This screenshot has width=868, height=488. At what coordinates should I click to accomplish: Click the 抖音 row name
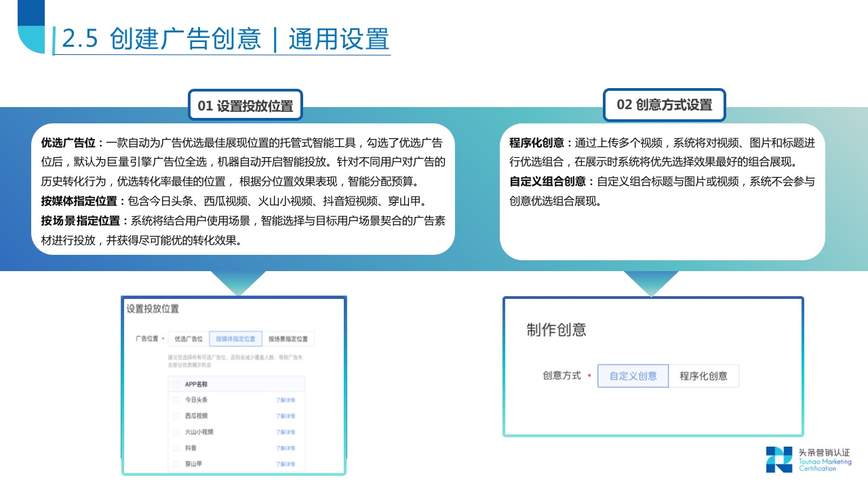(191, 448)
